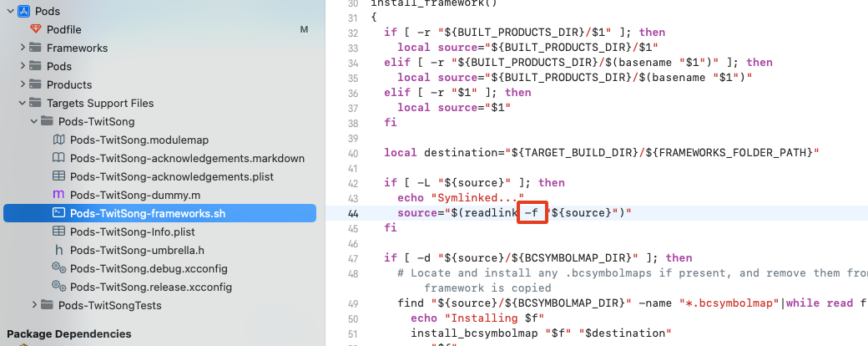This screenshot has width=868, height=346.
Task: Open Pods-TwitSong.modulemap file
Action: pos(139,140)
